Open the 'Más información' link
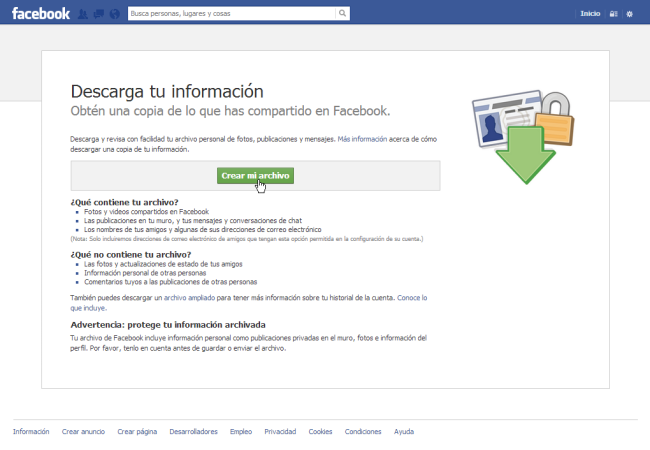Viewport: 650px width, 450px height. click(x=362, y=139)
